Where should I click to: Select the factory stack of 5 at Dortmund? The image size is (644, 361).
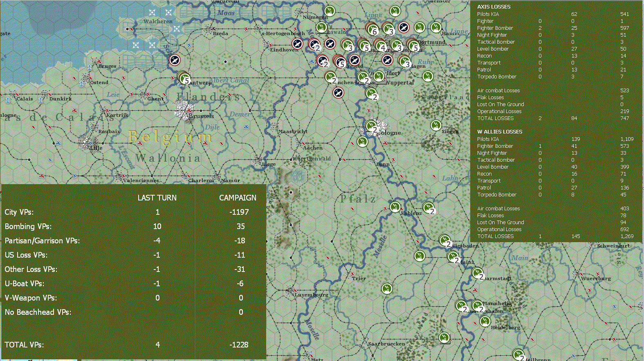[413, 45]
